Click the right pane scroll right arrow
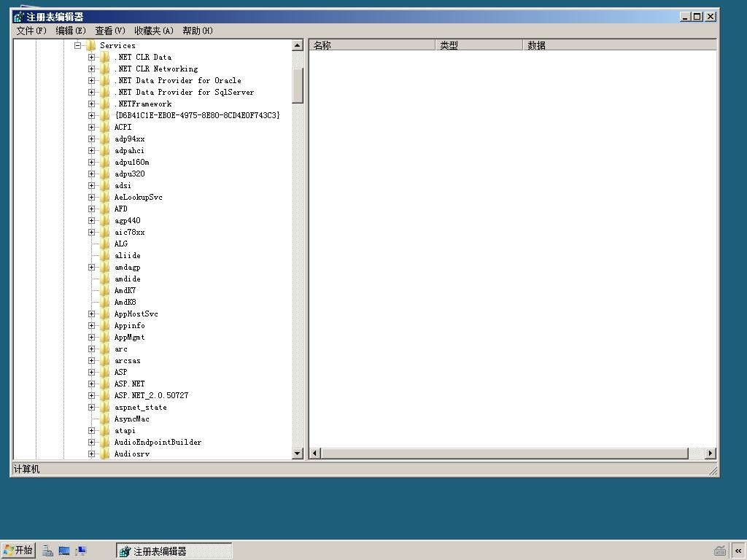This screenshot has height=560, width=747. pos(711,454)
